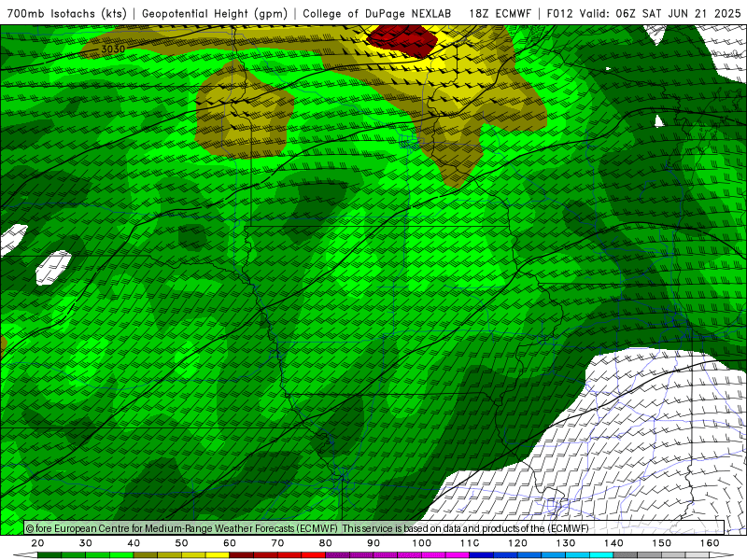Viewport: 747px width, 560px height.
Task: Click the 'Geopotential Height (gpm)' header text
Action: pos(215,13)
